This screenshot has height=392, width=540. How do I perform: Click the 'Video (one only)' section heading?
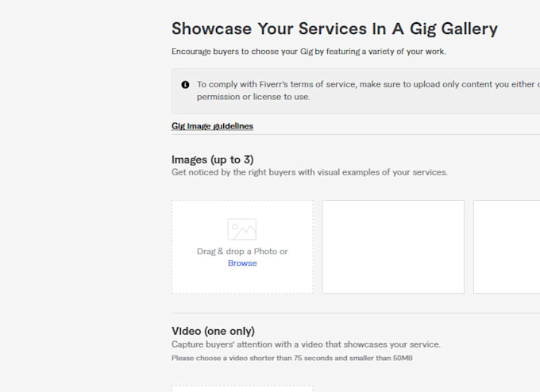(213, 331)
